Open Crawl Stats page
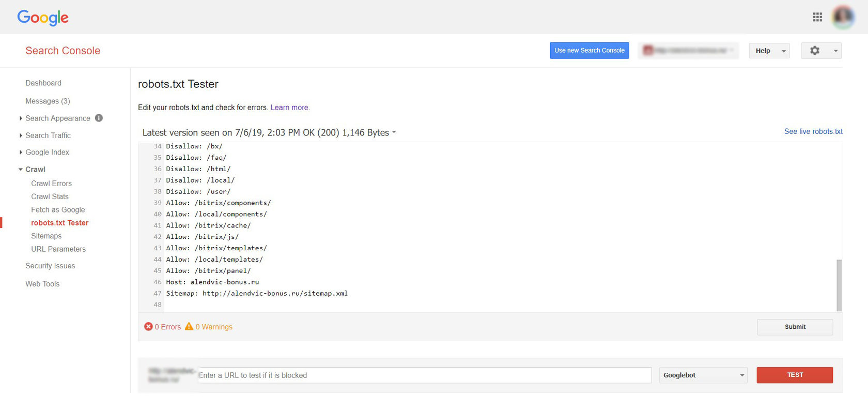The image size is (868, 410). click(50, 196)
